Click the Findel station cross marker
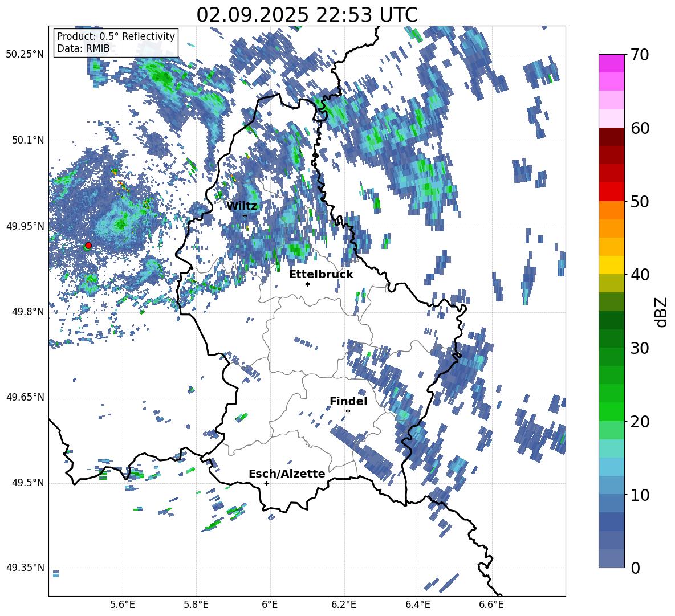Image resolution: width=675 pixels, height=616 pixels. coord(348,411)
